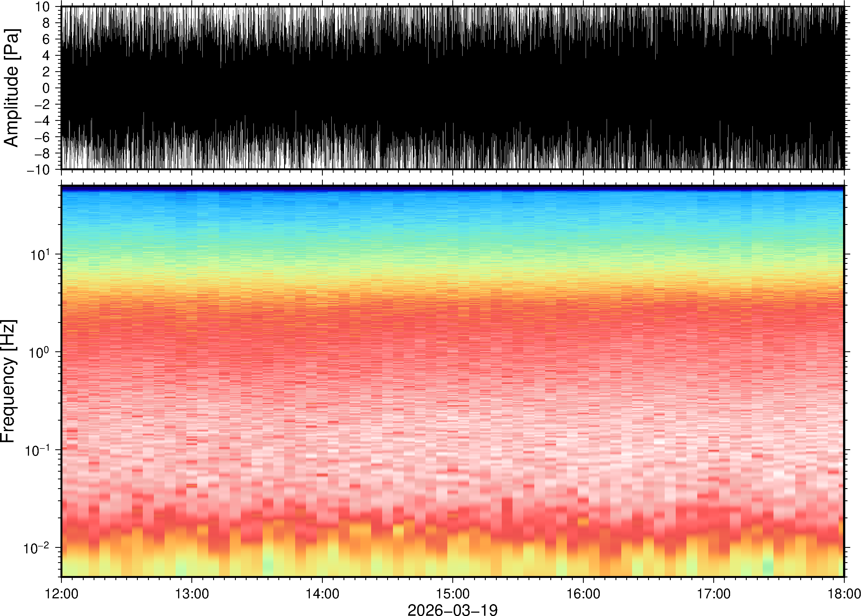Screen dimensions: 861x616
Task: Click the 18:00 end time label
Action: [844, 594]
